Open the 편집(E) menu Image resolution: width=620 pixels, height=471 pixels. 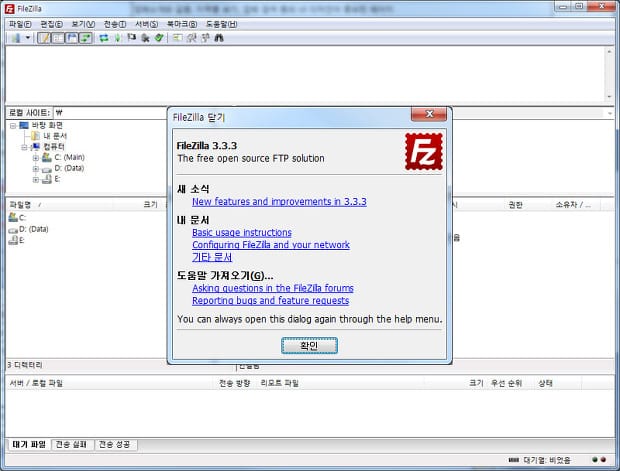(51, 25)
